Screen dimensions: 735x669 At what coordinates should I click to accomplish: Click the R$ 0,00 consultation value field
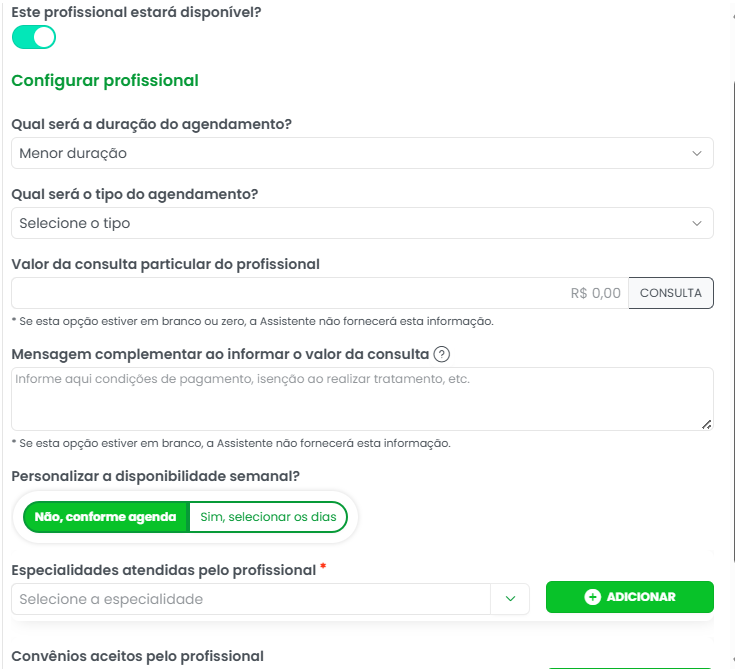click(x=320, y=293)
